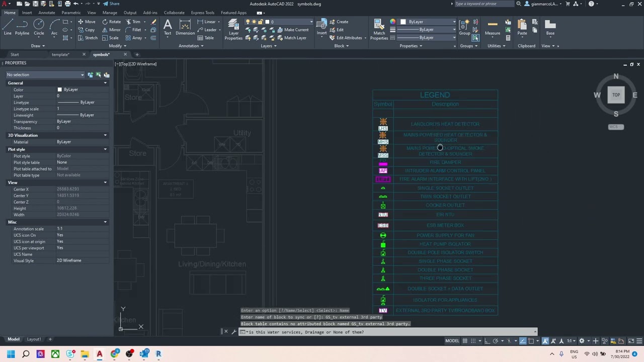
Task: Select the Polyline tool
Action: point(22,28)
